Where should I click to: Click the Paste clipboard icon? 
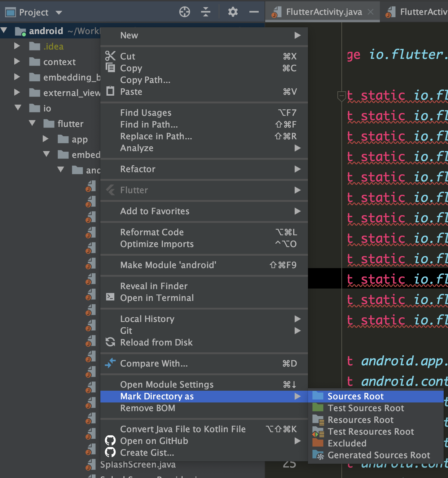pos(110,91)
